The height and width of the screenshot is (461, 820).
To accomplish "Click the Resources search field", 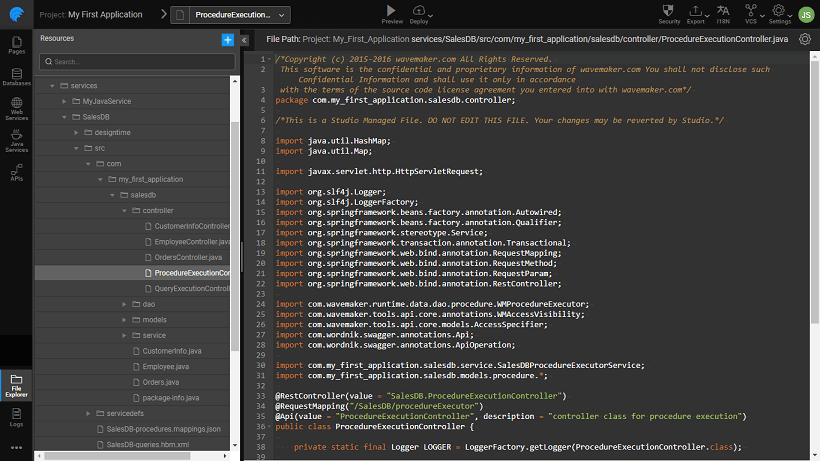I will click(x=135, y=62).
